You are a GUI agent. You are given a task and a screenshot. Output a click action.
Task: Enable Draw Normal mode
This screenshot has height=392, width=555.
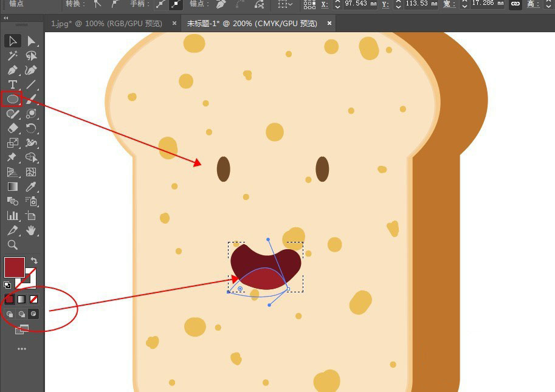(10, 314)
